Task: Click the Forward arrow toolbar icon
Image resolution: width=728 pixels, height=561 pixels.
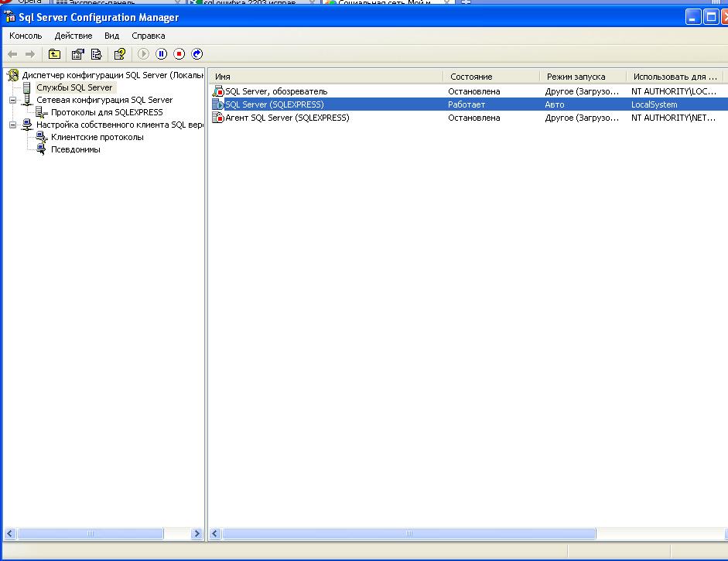Action: pyautogui.click(x=29, y=54)
